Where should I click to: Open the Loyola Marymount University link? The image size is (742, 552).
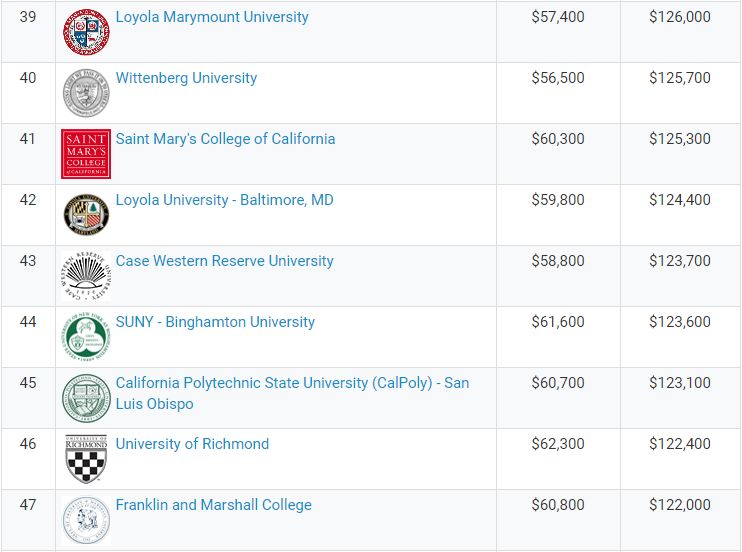pos(212,17)
